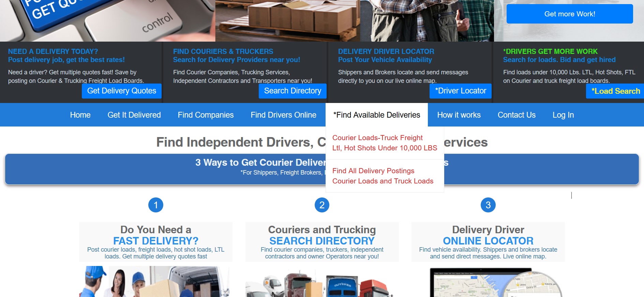Click delivery workers with van photo

154,281
